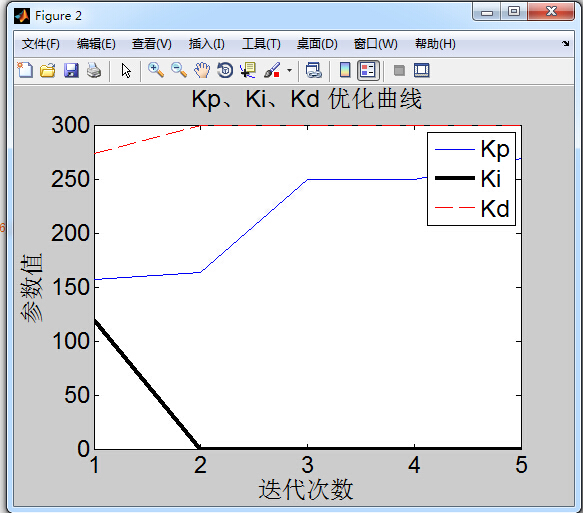Close the Figure 2 window
583x513 pixels.
tap(551, 12)
